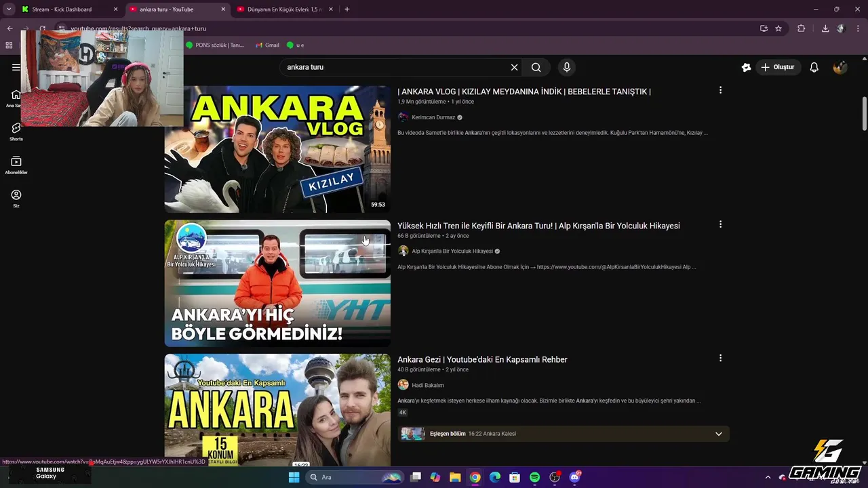Screen dimensions: 868x488
Task: Close the Kick Dashboard tab
Action: tap(115, 9)
